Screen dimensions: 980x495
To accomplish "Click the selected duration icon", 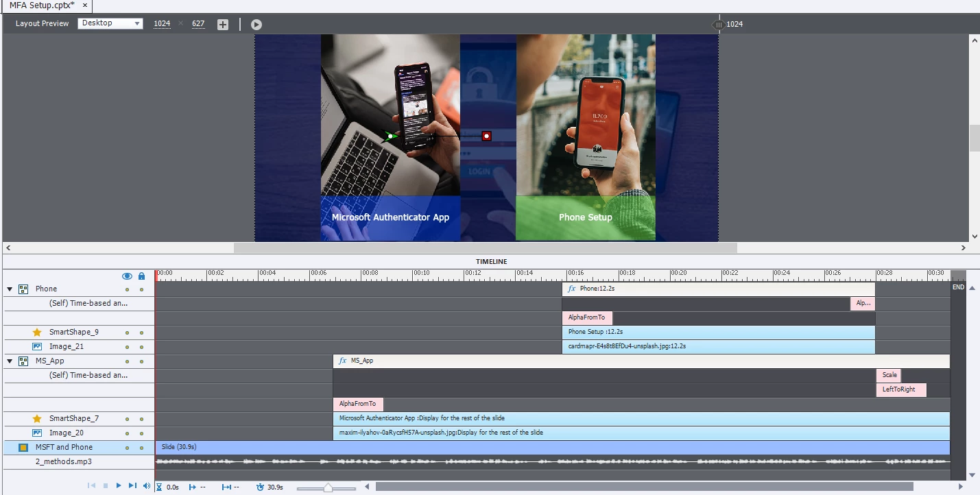I will click(226, 487).
